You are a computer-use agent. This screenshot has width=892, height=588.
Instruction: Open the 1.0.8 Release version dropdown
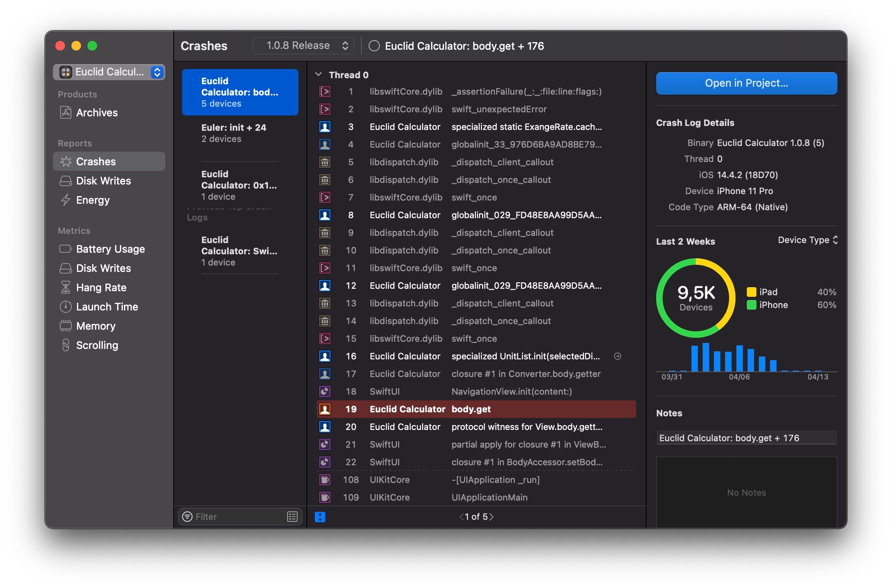304,46
